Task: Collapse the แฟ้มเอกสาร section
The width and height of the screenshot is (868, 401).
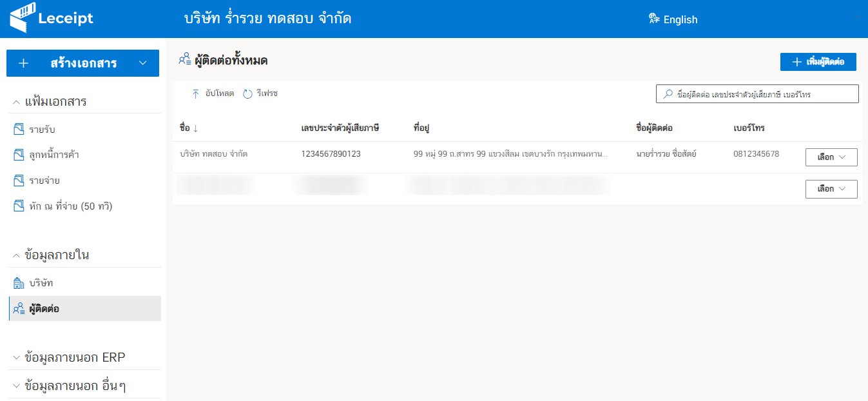Action: pos(16,102)
